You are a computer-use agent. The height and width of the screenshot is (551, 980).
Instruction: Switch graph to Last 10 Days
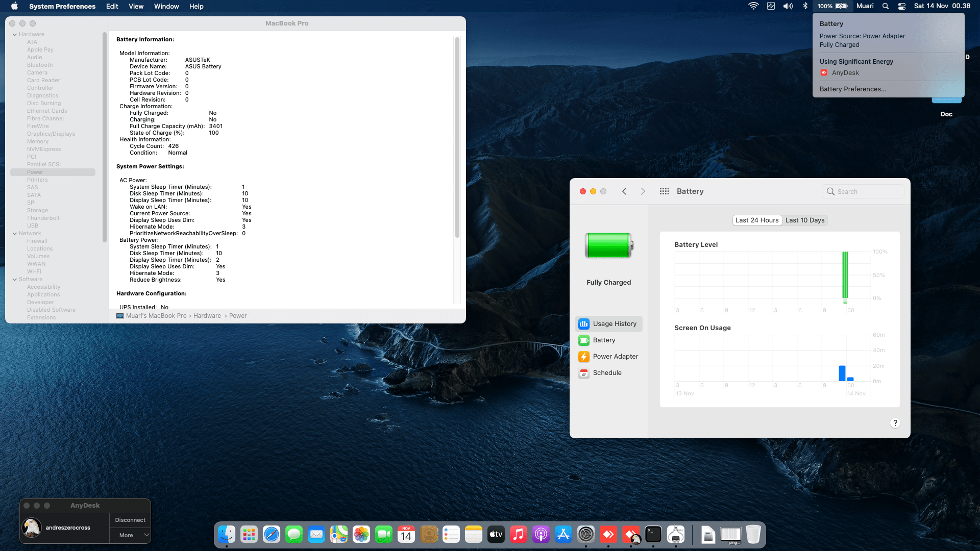click(804, 220)
